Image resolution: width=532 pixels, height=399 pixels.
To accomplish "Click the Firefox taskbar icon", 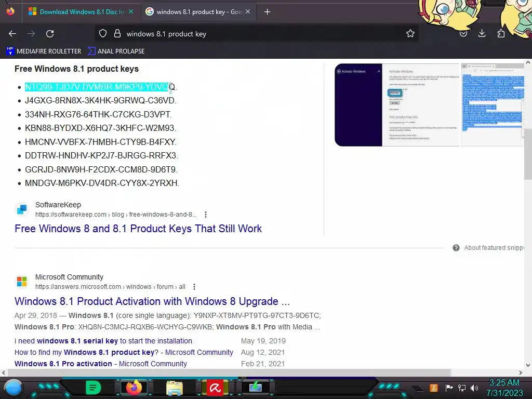I will tap(134, 388).
